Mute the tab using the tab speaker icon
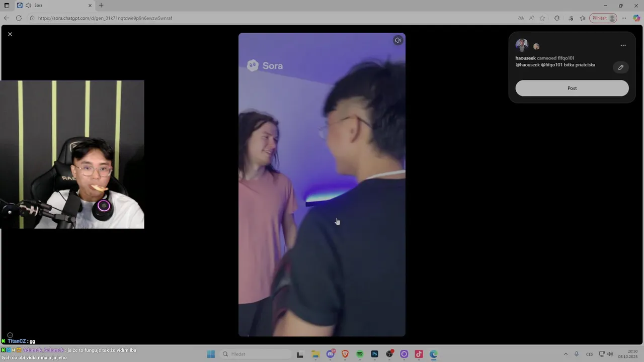644x362 pixels. point(28,6)
